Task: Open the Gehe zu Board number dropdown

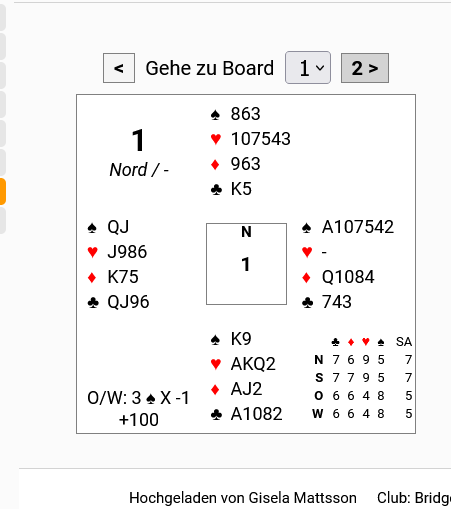Action: click(x=308, y=68)
